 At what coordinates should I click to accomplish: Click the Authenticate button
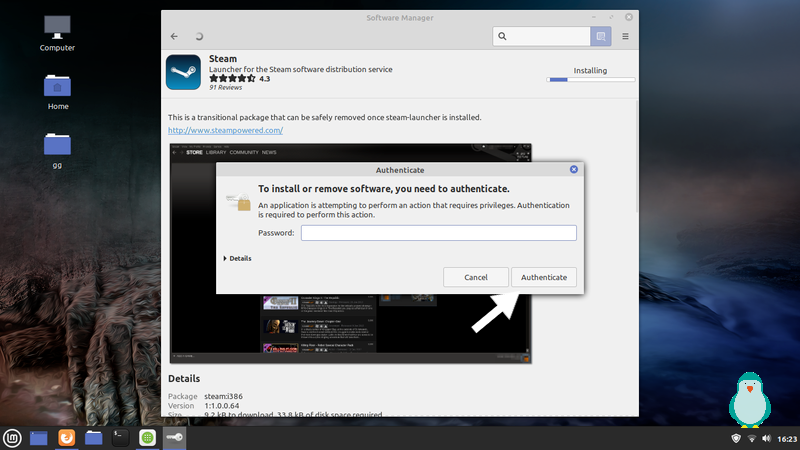544,277
